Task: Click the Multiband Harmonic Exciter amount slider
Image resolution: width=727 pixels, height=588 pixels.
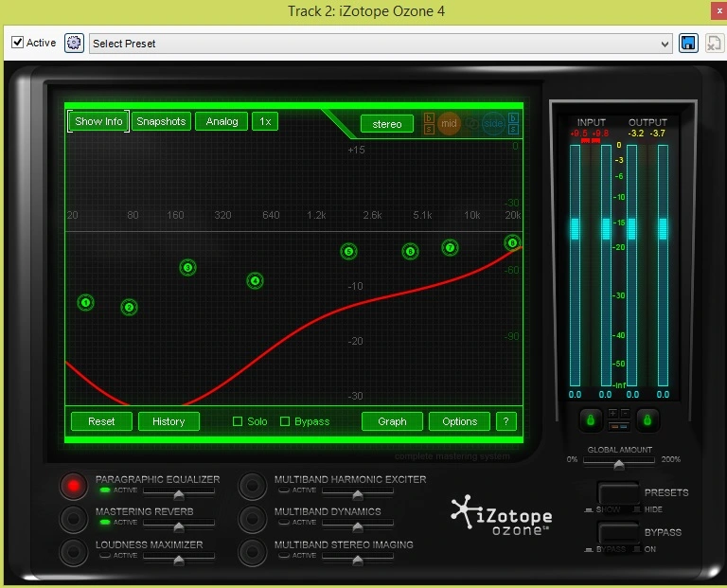Action: tap(358, 493)
